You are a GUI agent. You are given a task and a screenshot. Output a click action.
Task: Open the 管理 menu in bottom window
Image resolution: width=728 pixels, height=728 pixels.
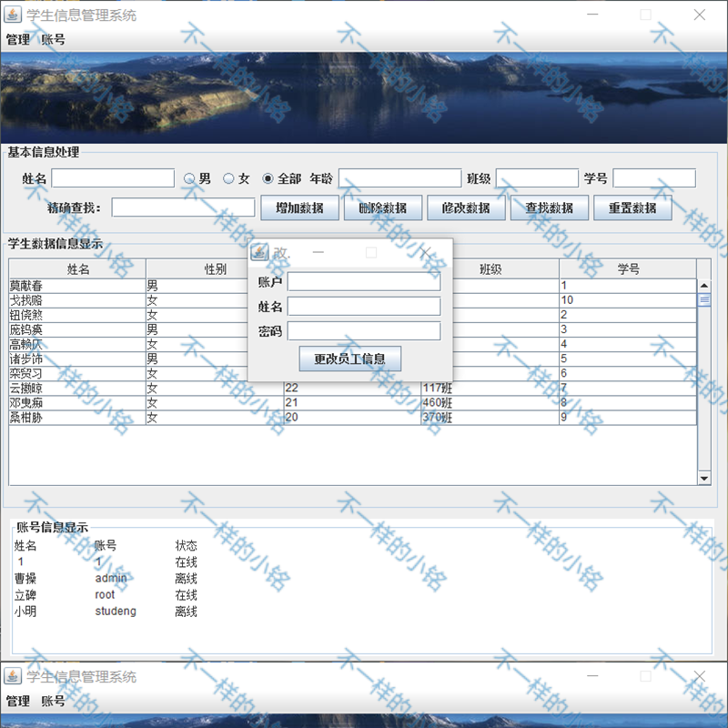17,701
